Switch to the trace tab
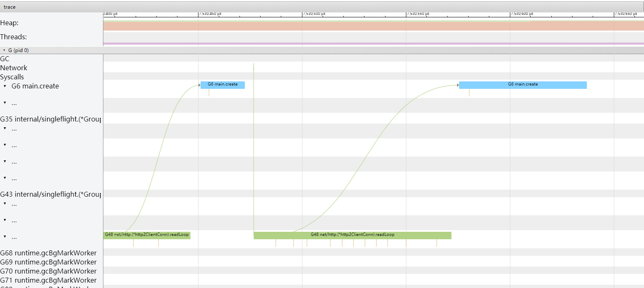The image size is (644, 288). [10, 6]
